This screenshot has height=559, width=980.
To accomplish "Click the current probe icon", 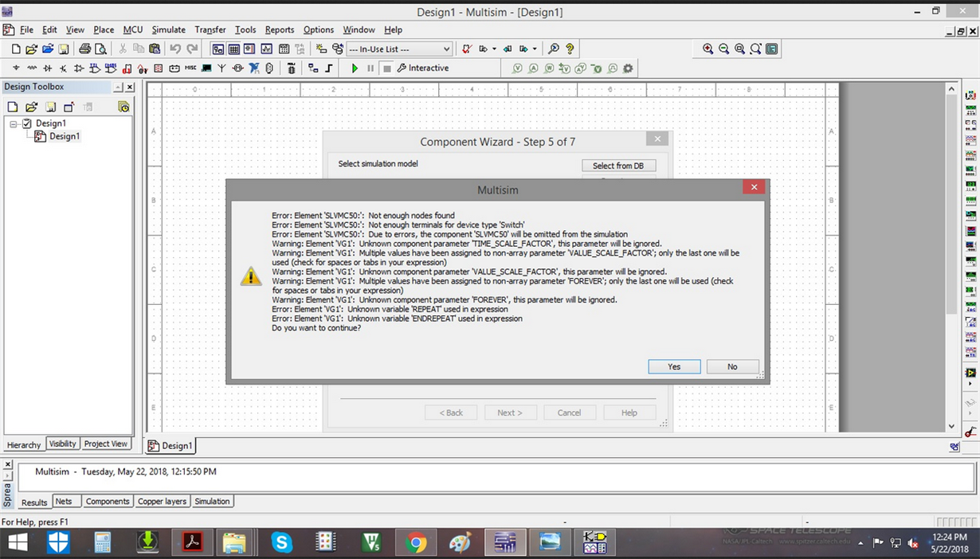I will click(x=534, y=68).
